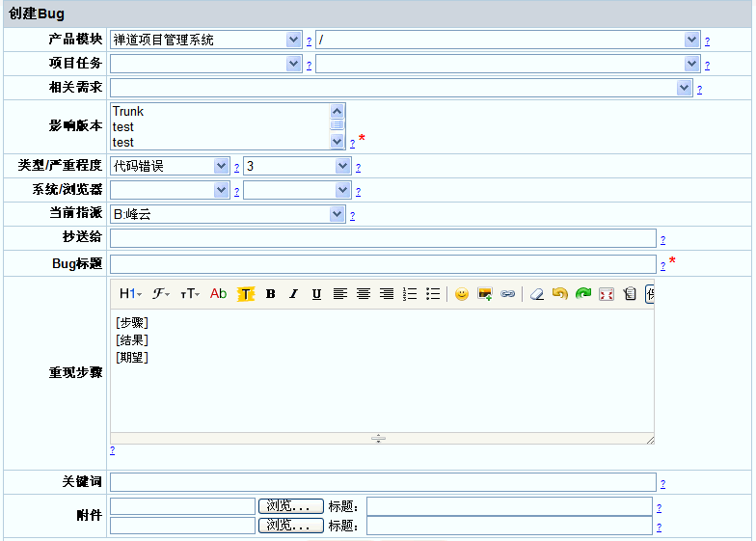Viewport: 756px width, 541px height.
Task: Open help link beside Bug标题
Action: click(x=663, y=266)
